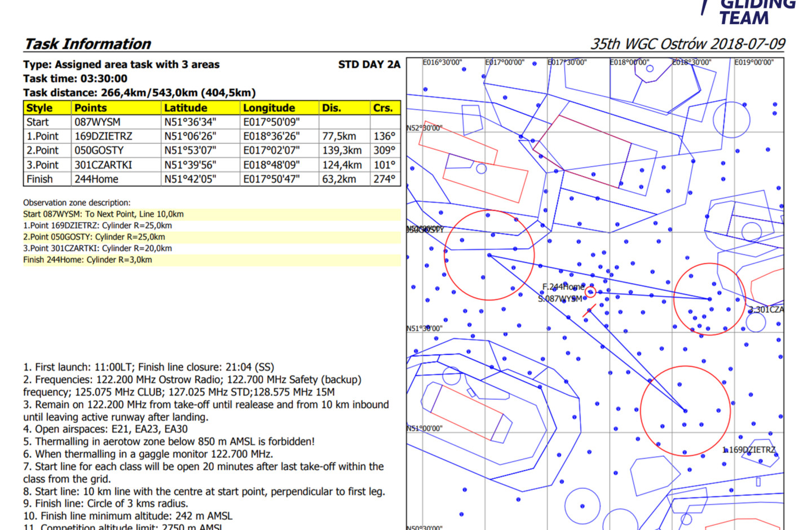This screenshot has width=812, height=530.
Task: Click the STD DAY 2A label
Action: point(369,65)
